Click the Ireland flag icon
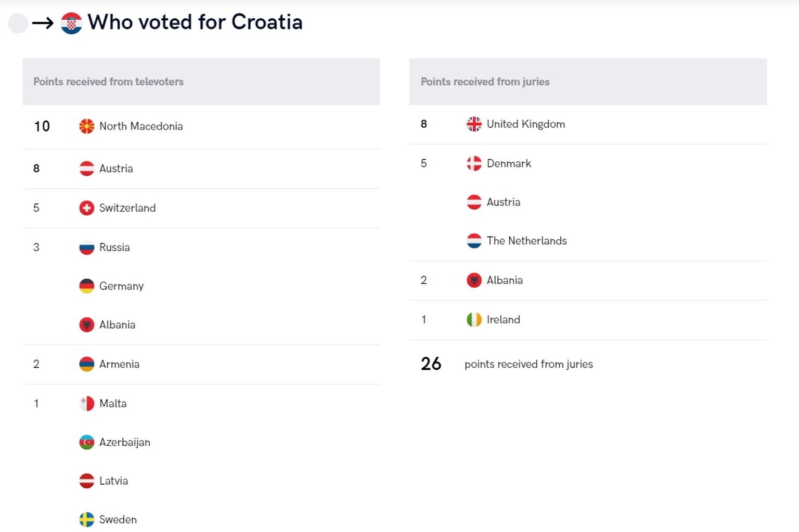 tap(474, 319)
